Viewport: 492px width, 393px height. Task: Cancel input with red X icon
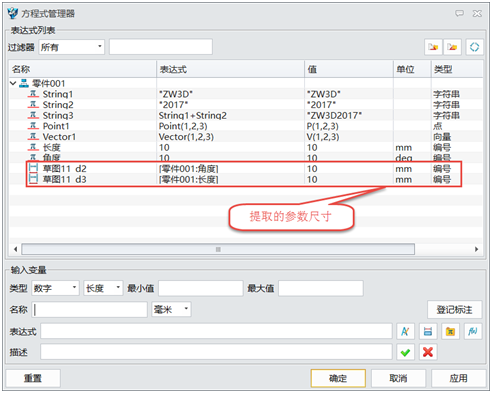pyautogui.click(x=428, y=352)
